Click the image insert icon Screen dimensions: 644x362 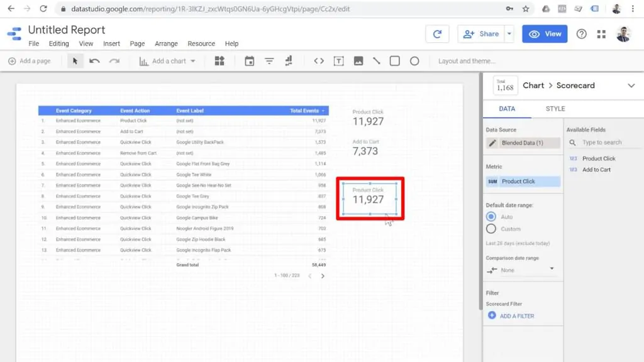click(358, 61)
